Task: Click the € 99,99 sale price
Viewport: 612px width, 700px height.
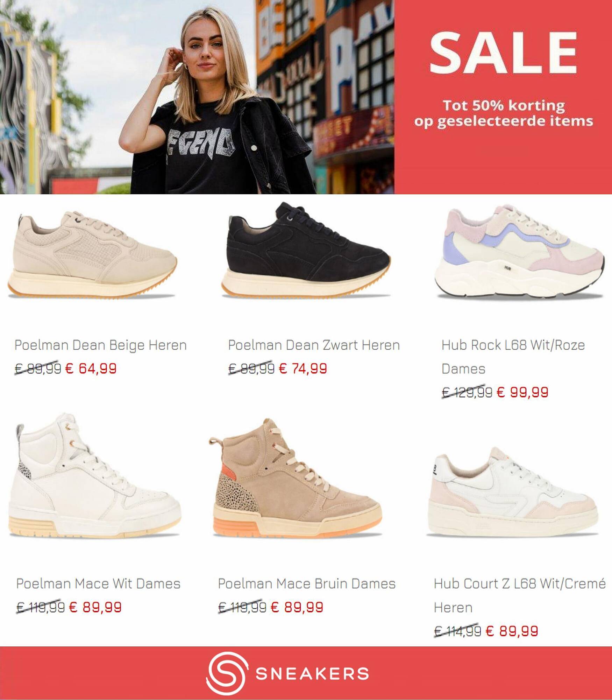Action: [522, 392]
